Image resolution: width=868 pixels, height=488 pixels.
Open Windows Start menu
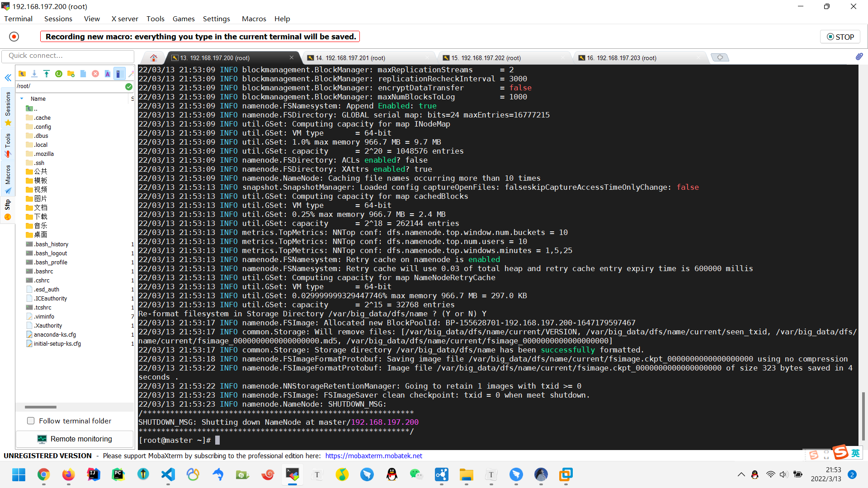click(19, 474)
